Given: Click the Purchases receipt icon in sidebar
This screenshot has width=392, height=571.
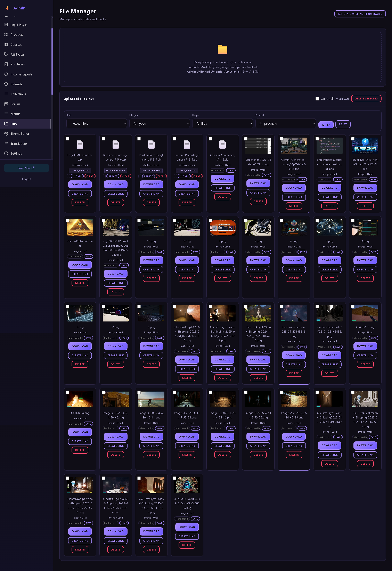Looking at the screenshot, I should coord(6,64).
